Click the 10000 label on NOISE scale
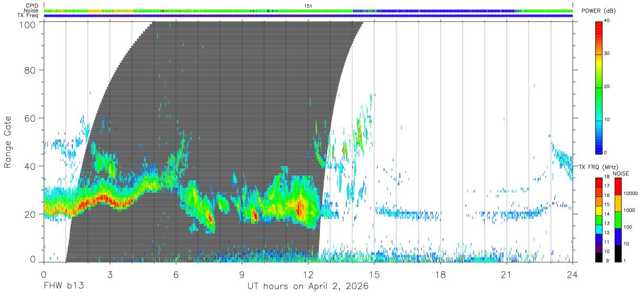The width and height of the screenshot is (644, 297). coord(630,193)
